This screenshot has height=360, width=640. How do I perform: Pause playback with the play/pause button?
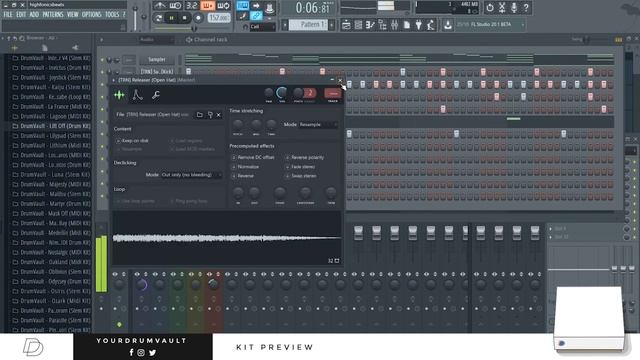(171, 18)
